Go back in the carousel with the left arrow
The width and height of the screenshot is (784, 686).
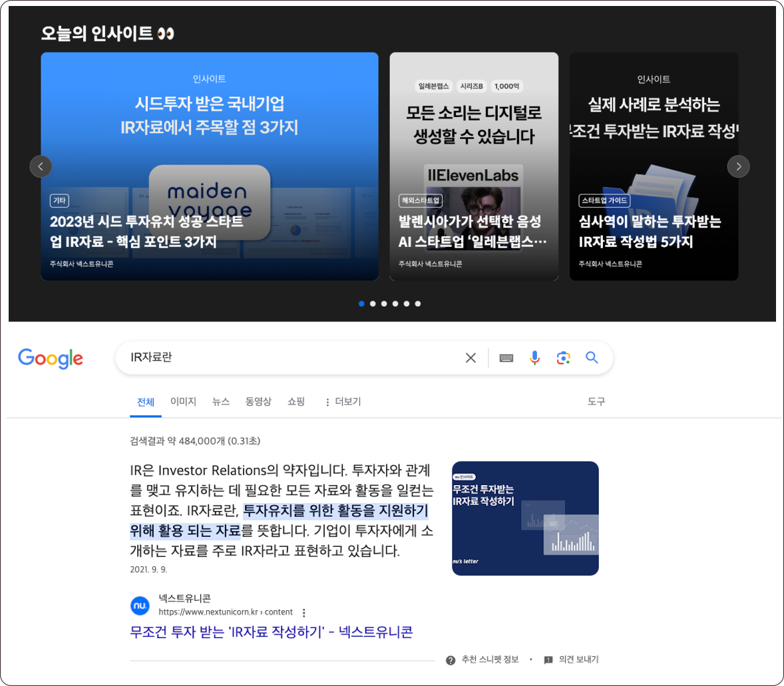point(41,166)
